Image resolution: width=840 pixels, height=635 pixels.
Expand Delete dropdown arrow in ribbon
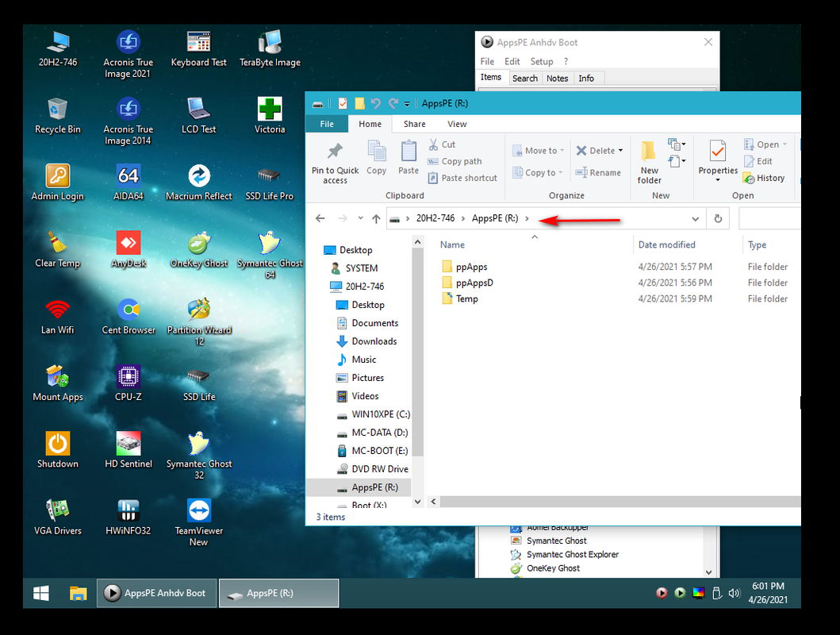[x=620, y=151]
